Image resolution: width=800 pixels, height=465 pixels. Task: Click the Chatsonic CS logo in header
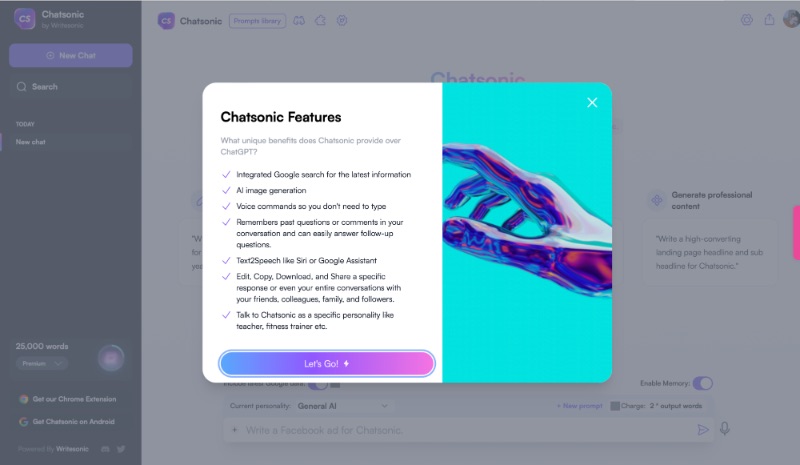pos(166,21)
